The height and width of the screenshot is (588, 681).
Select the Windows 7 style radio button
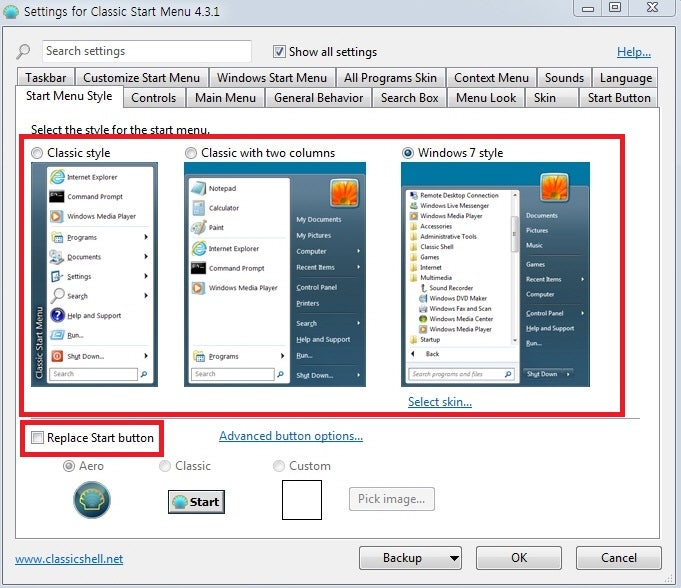pyautogui.click(x=407, y=153)
